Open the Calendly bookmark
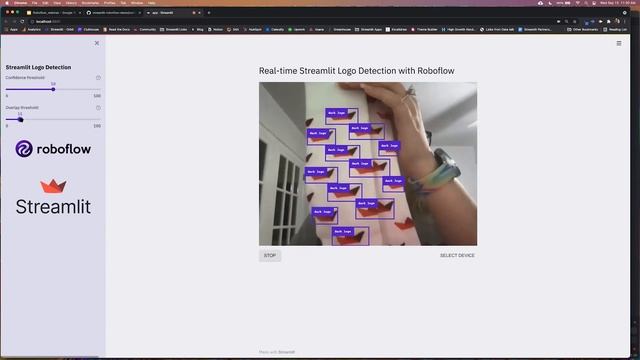This screenshot has height=360, width=640. [x=275, y=29]
